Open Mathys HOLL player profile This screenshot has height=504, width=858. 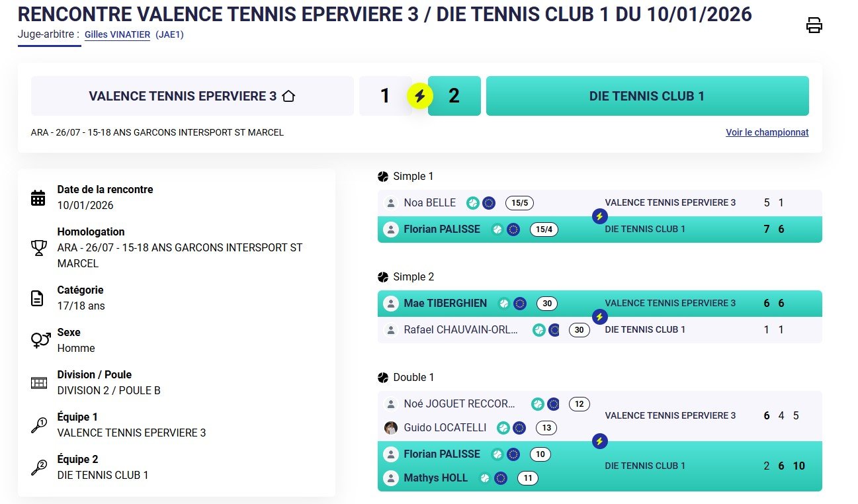[x=436, y=478]
